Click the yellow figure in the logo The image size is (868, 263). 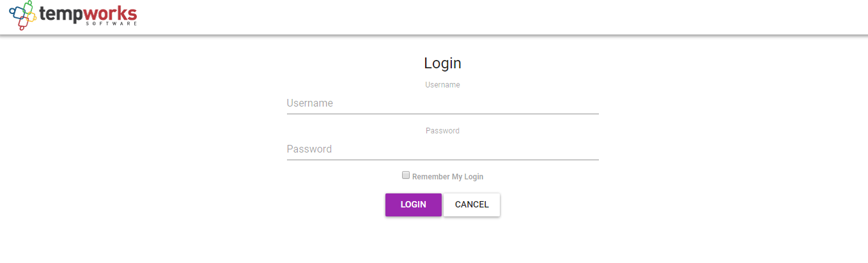tap(32, 18)
